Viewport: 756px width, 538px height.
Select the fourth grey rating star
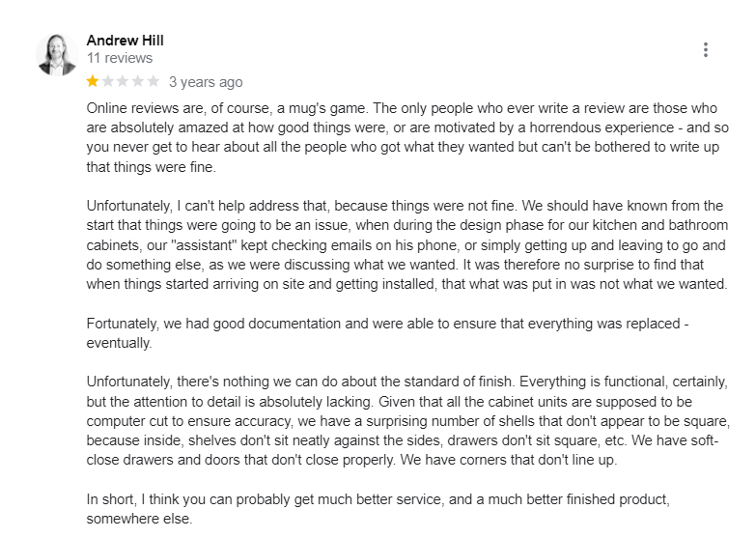138,81
